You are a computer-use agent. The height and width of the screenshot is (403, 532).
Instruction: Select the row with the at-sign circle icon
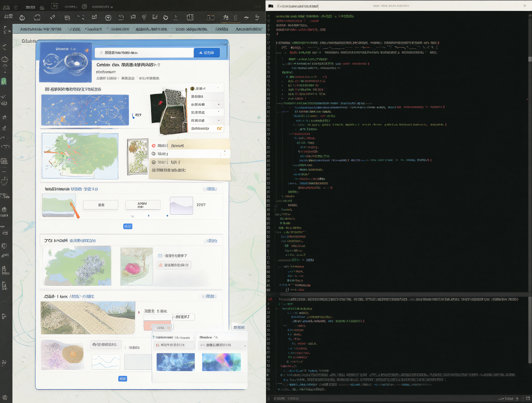point(190,162)
